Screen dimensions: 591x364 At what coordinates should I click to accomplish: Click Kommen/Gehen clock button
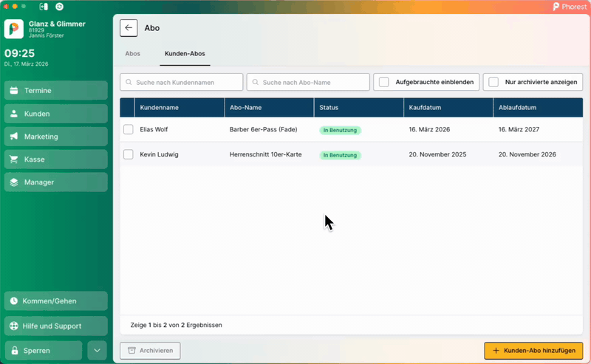pyautogui.click(x=55, y=301)
